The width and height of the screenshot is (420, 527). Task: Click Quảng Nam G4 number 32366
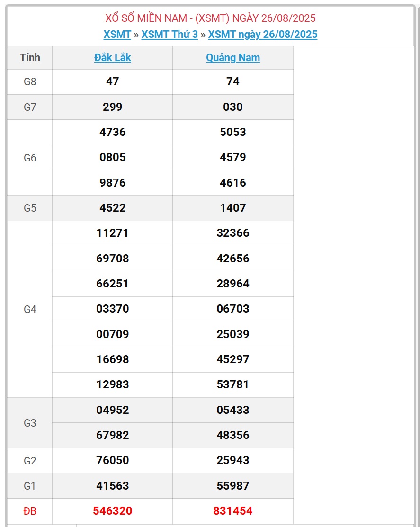(233, 233)
